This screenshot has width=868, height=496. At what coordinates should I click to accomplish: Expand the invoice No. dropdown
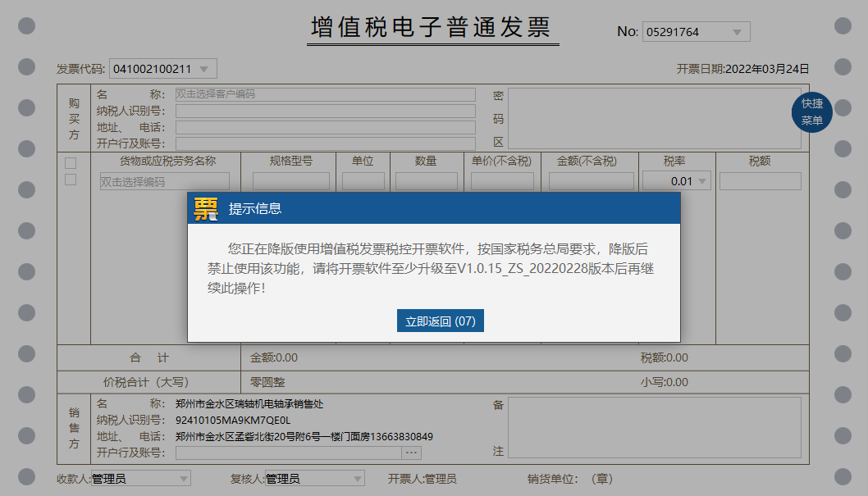coord(737,32)
